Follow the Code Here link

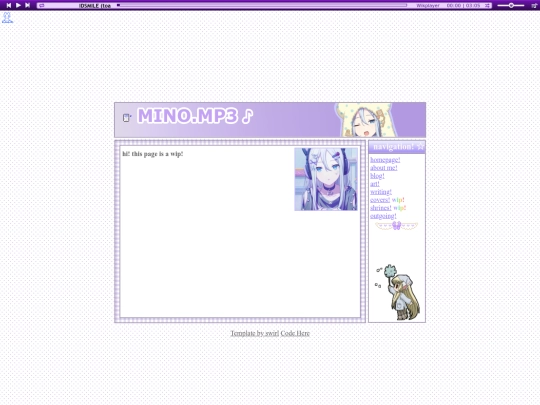click(295, 333)
